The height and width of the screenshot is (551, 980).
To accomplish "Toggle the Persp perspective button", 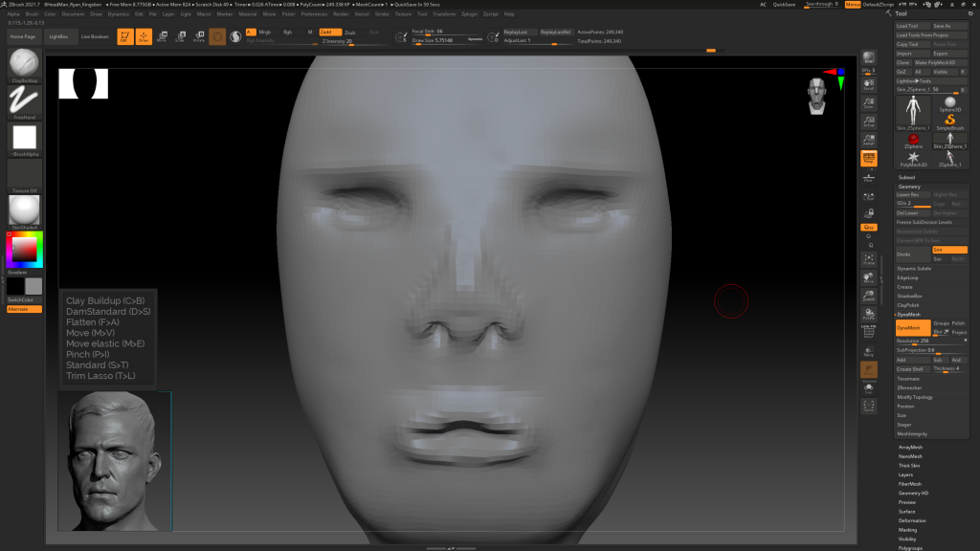I will (x=869, y=159).
